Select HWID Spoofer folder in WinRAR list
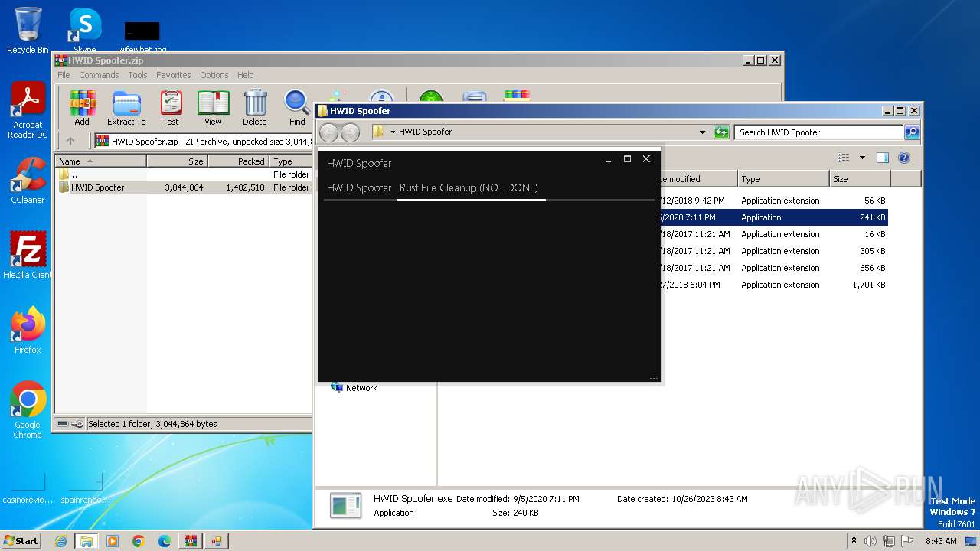The width and height of the screenshot is (980, 551). 184,187
